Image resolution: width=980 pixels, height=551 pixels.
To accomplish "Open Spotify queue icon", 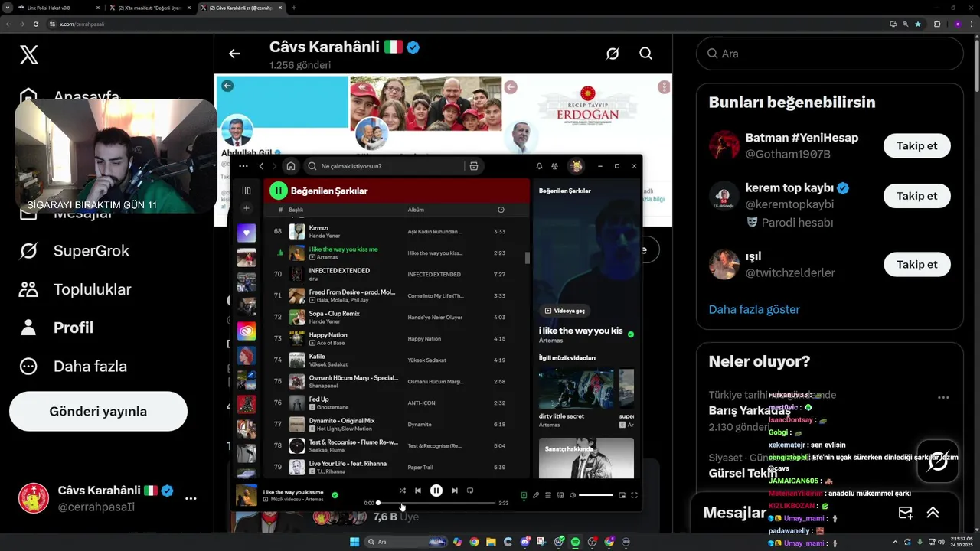I will click(x=548, y=495).
